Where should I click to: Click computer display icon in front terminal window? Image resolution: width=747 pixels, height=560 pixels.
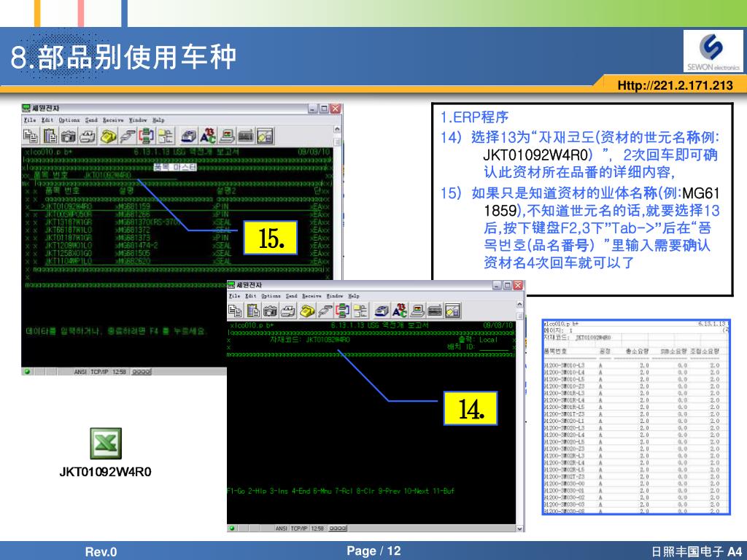(417, 311)
